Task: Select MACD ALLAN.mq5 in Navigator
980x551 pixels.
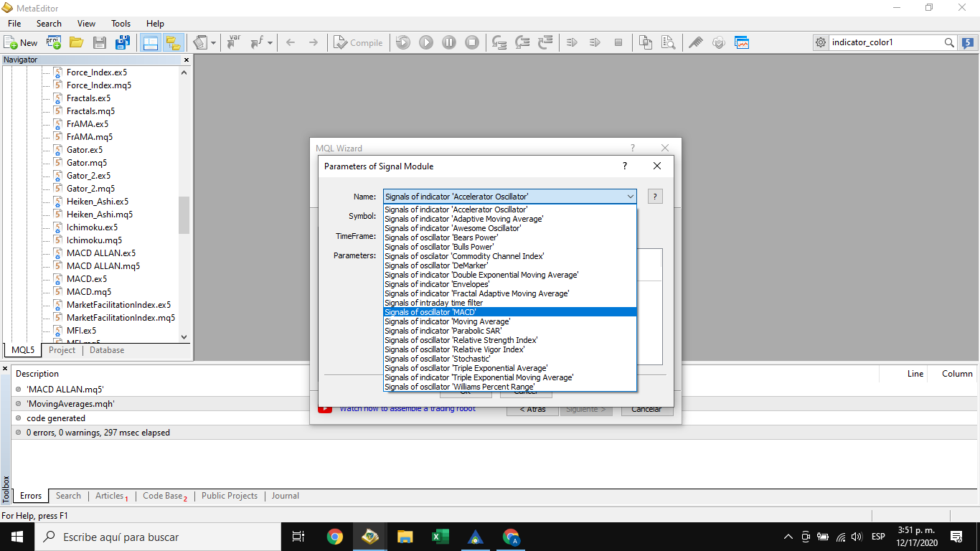Action: tap(103, 266)
